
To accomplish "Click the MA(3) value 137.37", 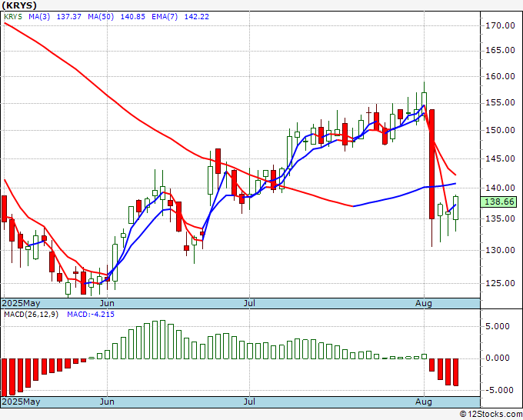I will (68, 16).
